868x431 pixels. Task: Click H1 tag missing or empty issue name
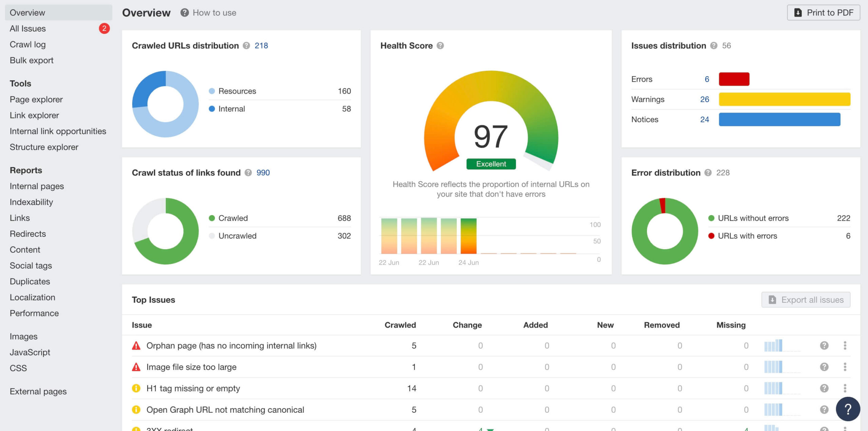coord(193,388)
